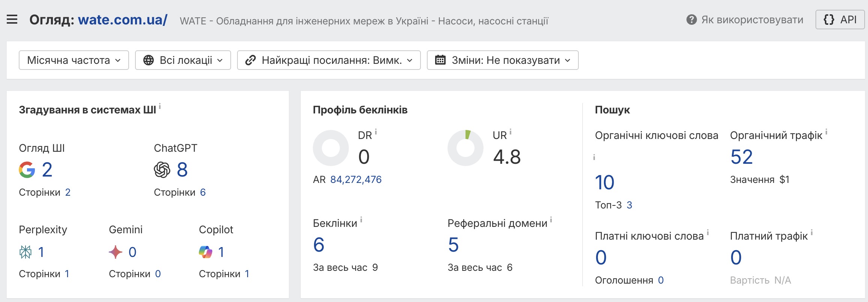
Task: Click the ChatGPT logo icon
Action: click(162, 170)
